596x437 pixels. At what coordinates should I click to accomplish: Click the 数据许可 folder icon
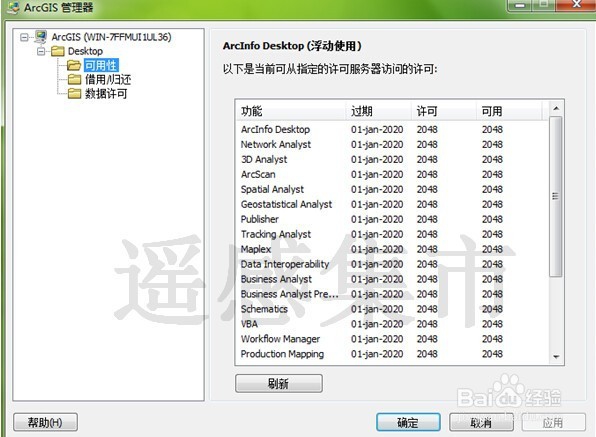[x=74, y=93]
